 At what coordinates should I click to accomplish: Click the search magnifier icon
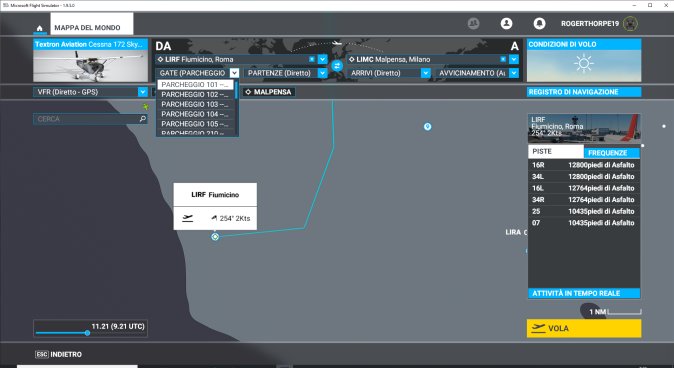point(143,119)
